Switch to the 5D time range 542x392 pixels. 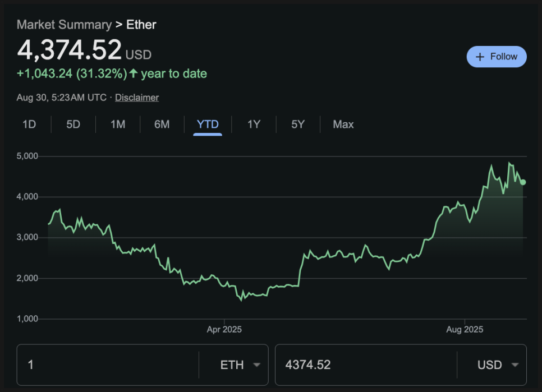pyautogui.click(x=74, y=124)
